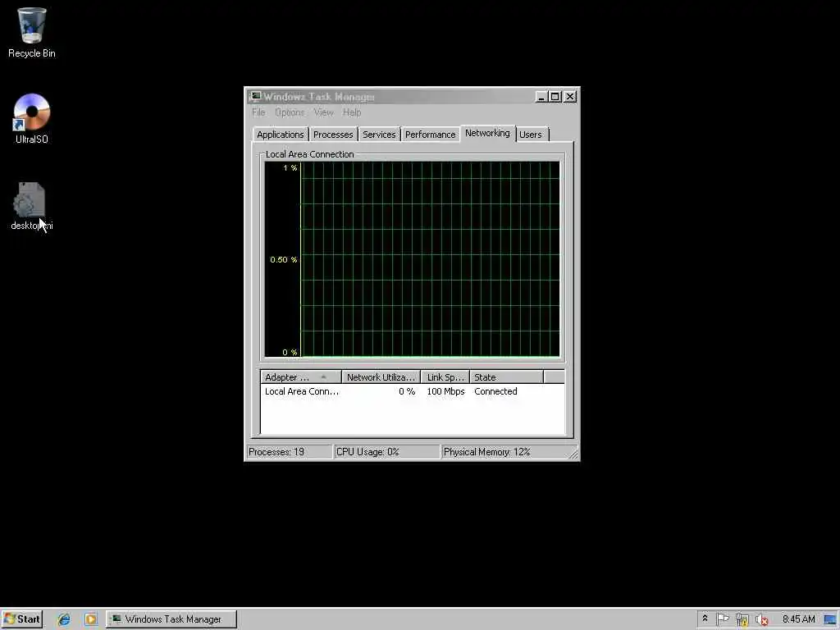The height and width of the screenshot is (630, 840).
Task: Click the network tray icon
Action: point(742,619)
